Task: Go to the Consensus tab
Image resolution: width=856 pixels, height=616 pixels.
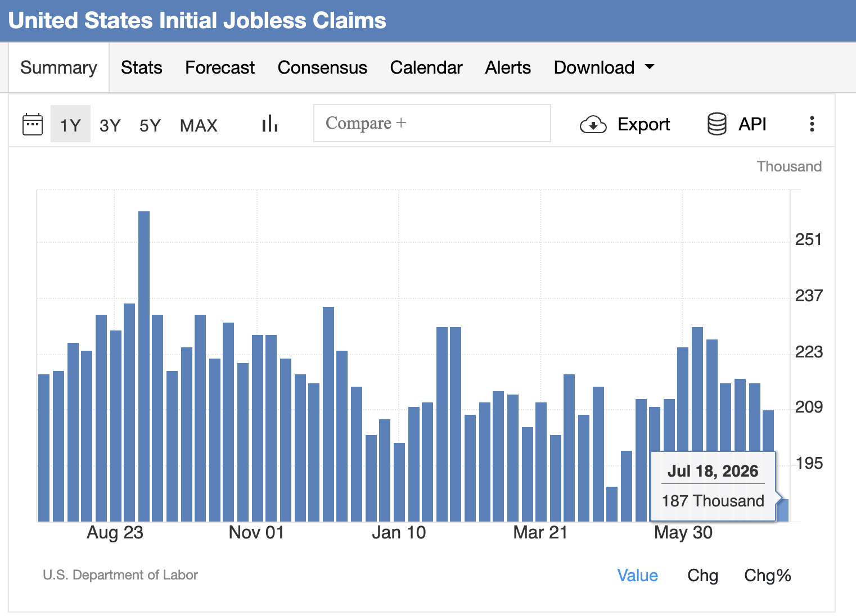Action: coord(322,67)
